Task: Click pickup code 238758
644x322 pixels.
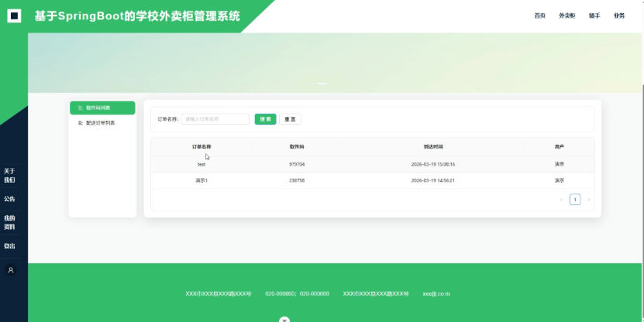Action: (297, 180)
